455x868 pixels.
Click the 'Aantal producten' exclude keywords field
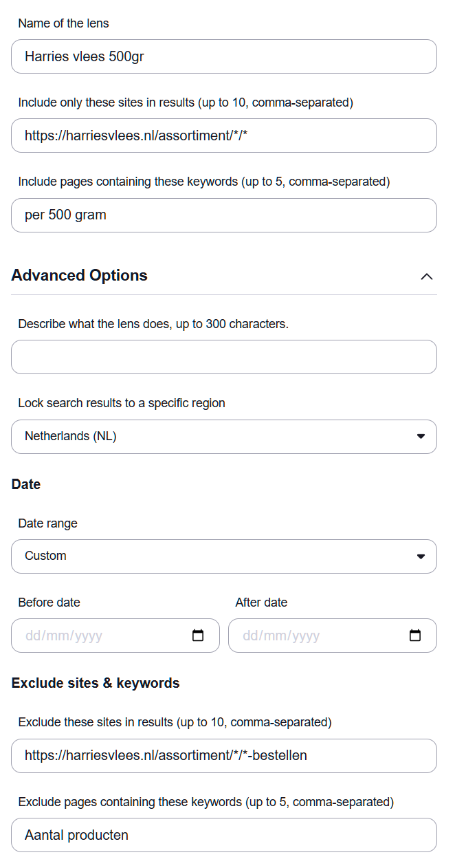click(x=224, y=836)
